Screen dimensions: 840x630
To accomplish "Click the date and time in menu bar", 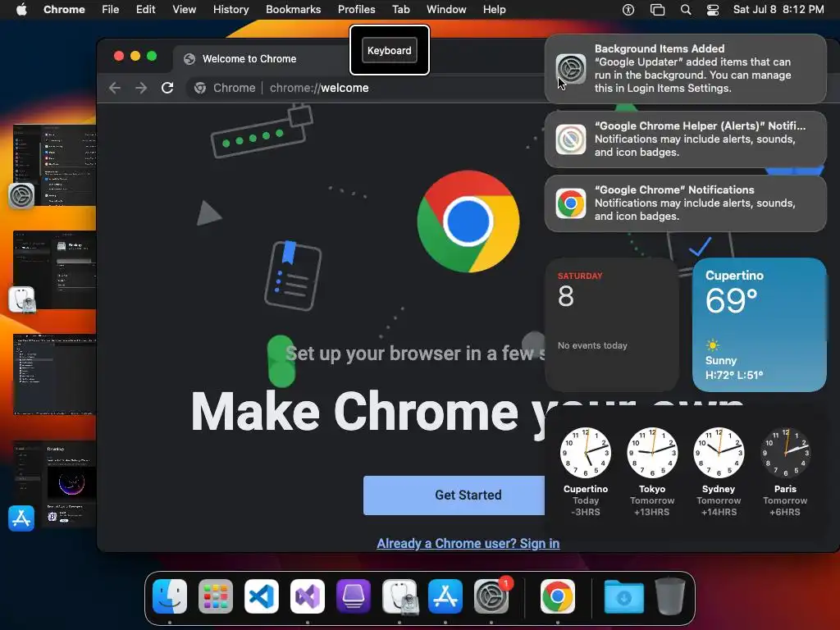I will point(778,10).
